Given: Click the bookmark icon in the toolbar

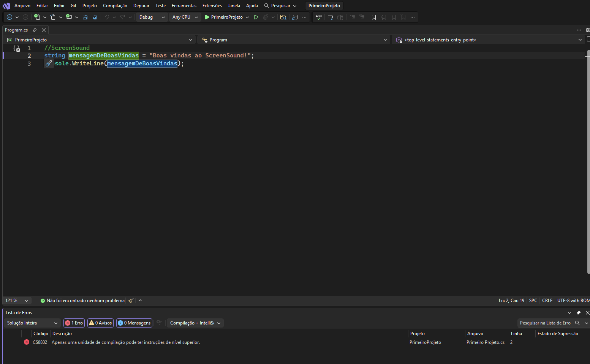Looking at the screenshot, I should [374, 17].
